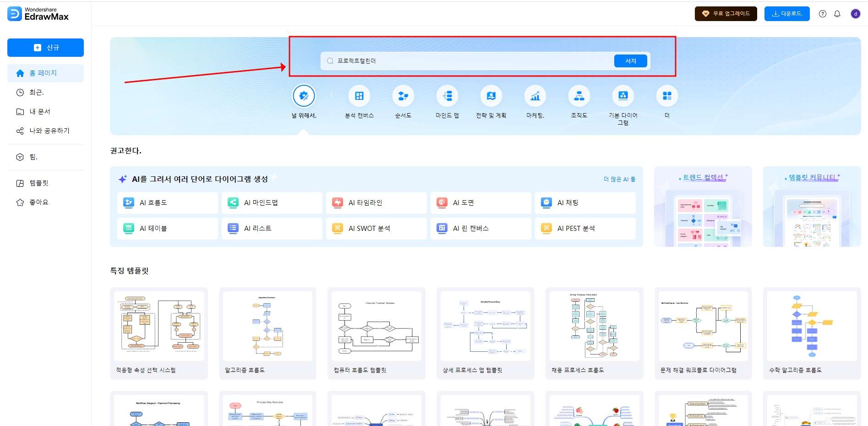Launch AI 흐름도 tool

point(168,202)
